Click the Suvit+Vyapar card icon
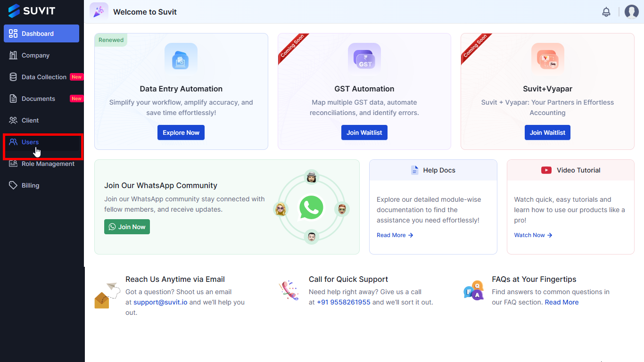Viewport: 644px width, 362px height. coord(547,59)
